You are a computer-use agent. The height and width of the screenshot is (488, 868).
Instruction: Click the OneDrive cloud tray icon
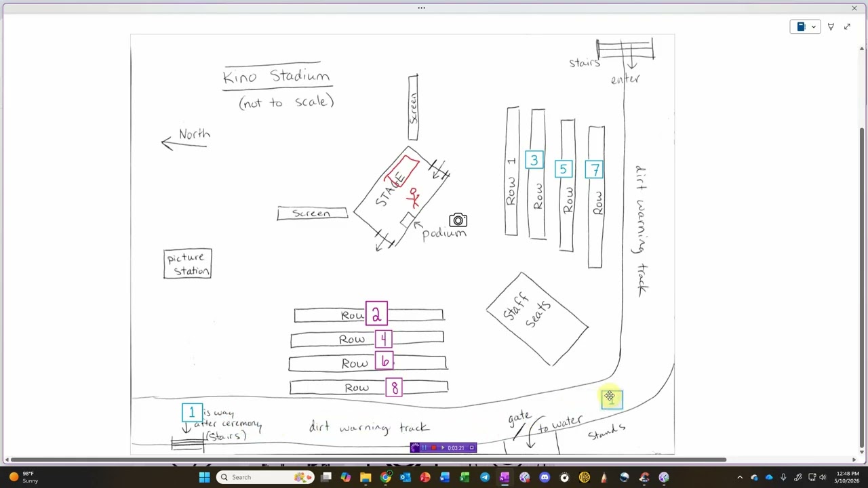click(768, 477)
